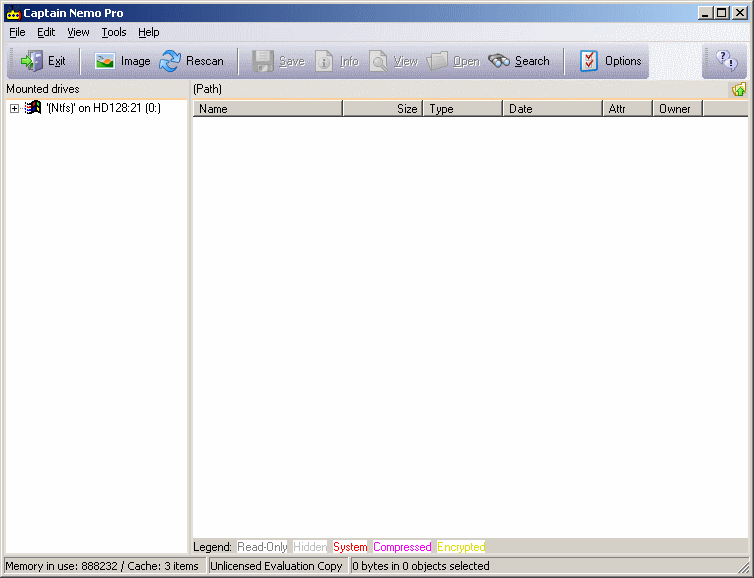754x578 pixels.
Task: Open the File menu
Action: tap(17, 32)
